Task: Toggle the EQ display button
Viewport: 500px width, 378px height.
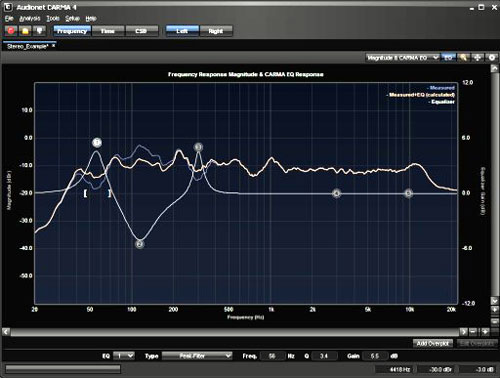Action: click(448, 58)
